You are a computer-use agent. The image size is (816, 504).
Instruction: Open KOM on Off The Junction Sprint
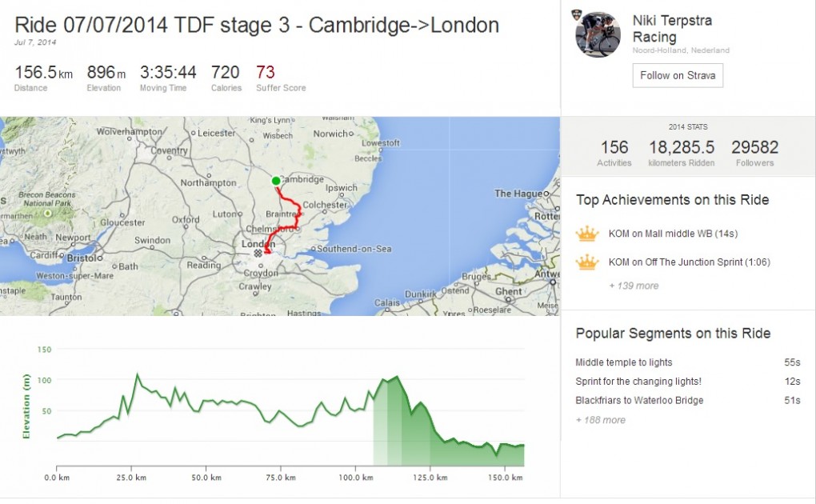[x=688, y=262]
